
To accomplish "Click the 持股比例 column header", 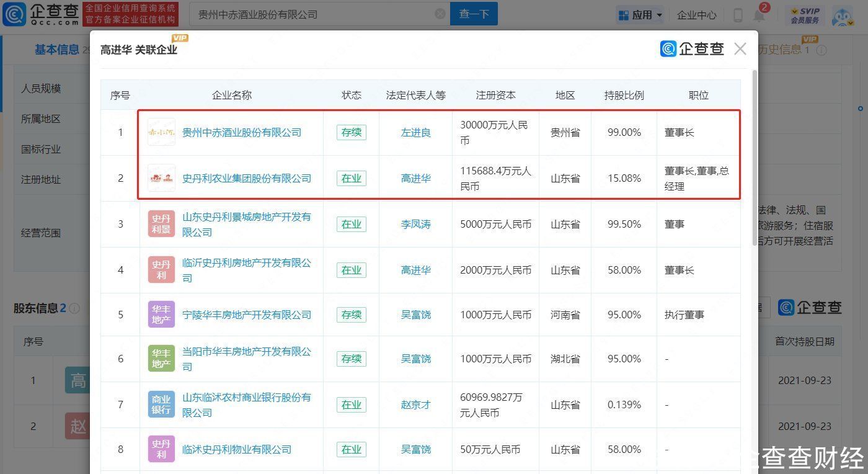I will tap(624, 95).
